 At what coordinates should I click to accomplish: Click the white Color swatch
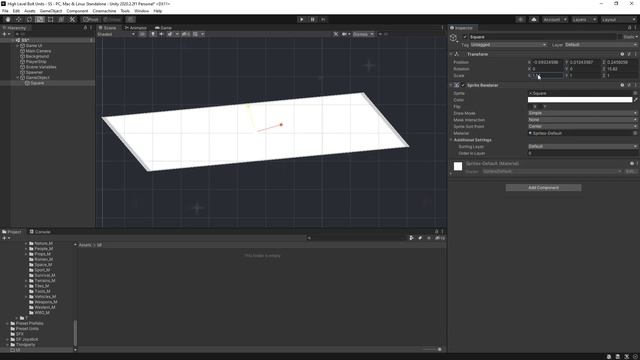(x=580, y=100)
